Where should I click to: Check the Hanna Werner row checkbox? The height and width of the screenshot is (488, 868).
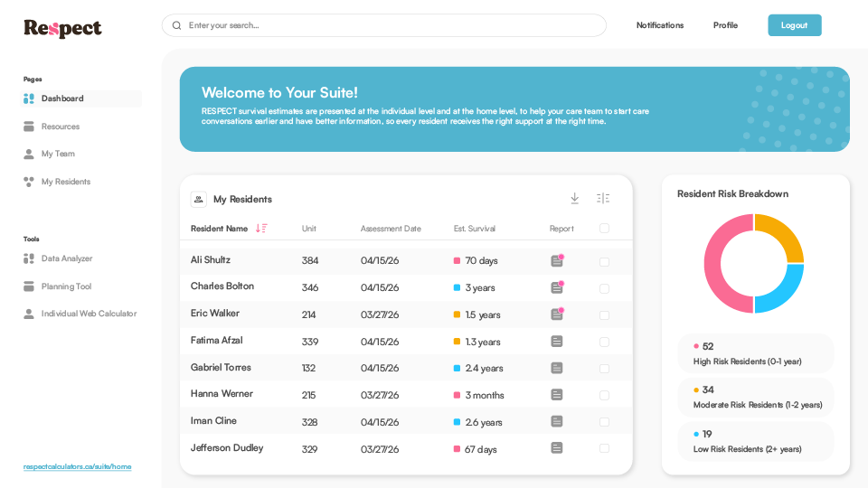click(605, 395)
